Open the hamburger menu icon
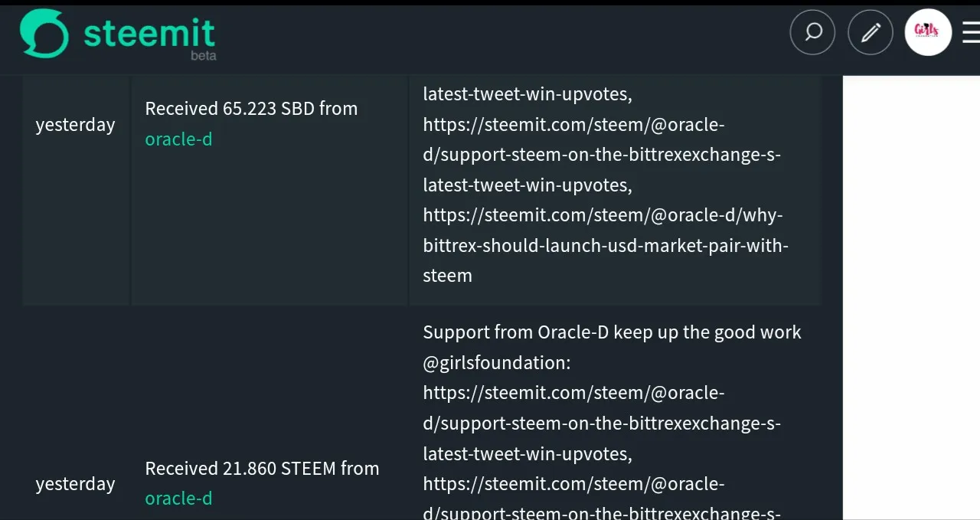980x520 pixels. (x=971, y=32)
